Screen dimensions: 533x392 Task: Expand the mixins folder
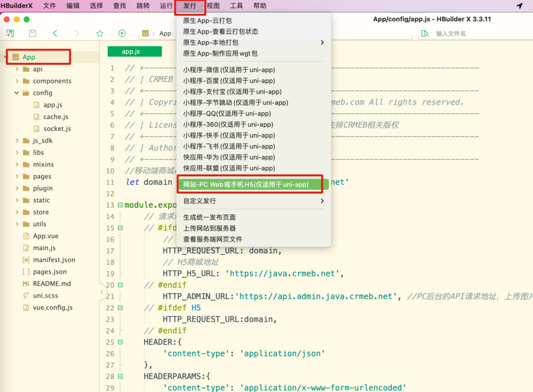click(17, 164)
